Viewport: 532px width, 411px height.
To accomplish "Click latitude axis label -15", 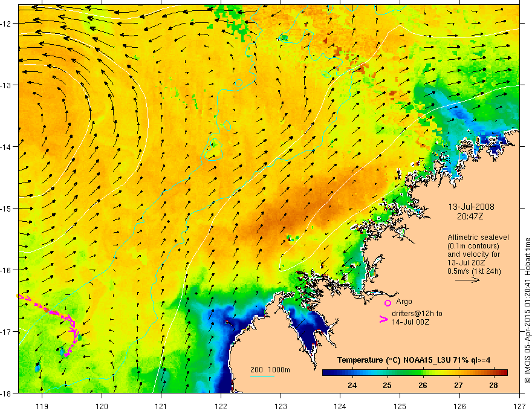I will click(x=6, y=208).
